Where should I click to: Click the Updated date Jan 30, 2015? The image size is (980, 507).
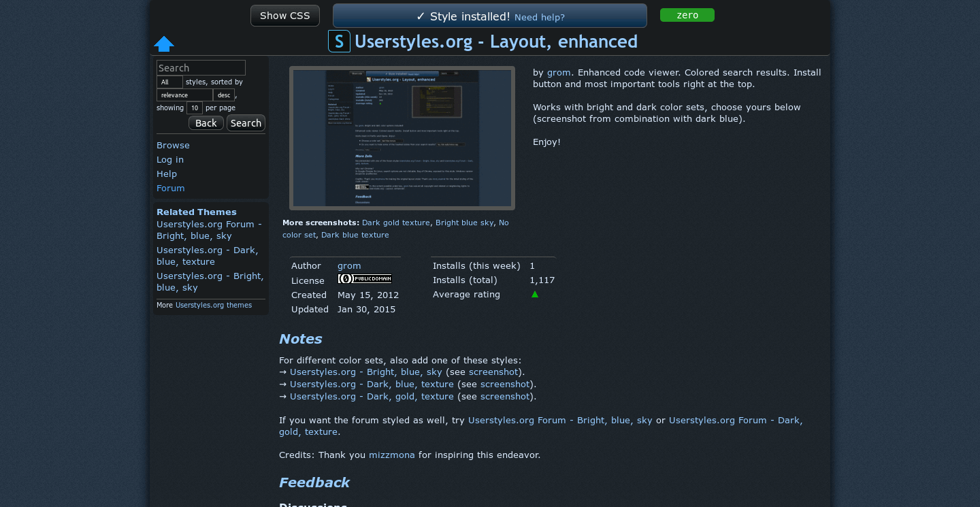[x=366, y=309]
